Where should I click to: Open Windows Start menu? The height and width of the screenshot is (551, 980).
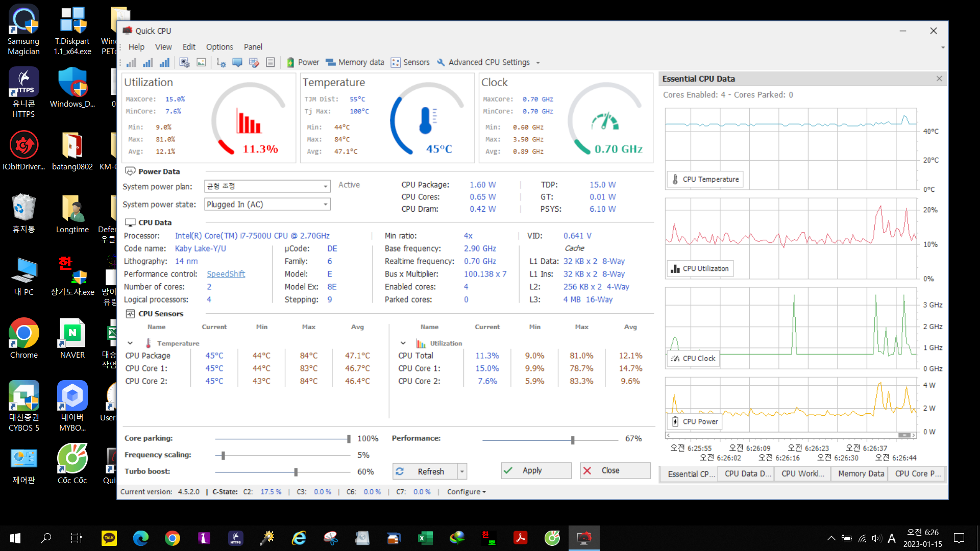point(15,538)
